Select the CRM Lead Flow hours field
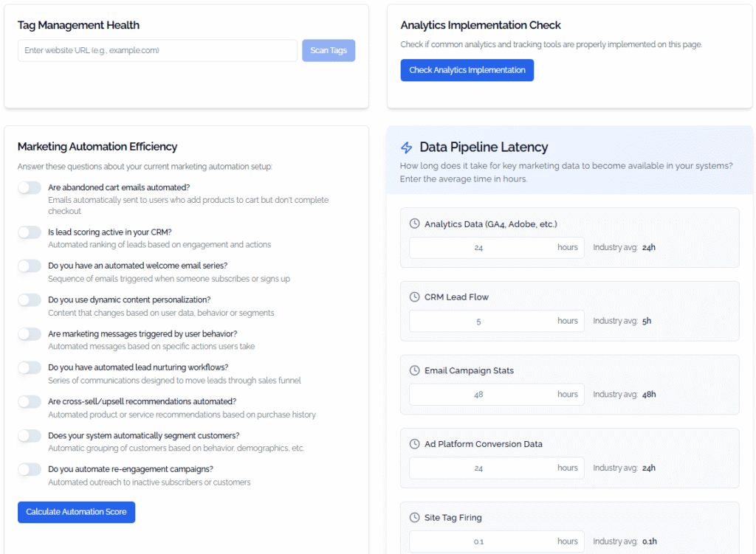This screenshot has width=756, height=554. [497, 321]
